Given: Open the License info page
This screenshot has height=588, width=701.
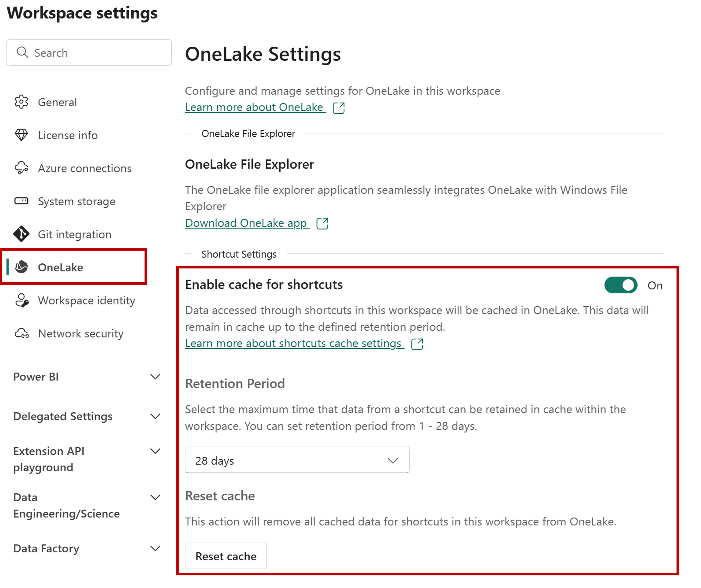Looking at the screenshot, I should pos(68,135).
